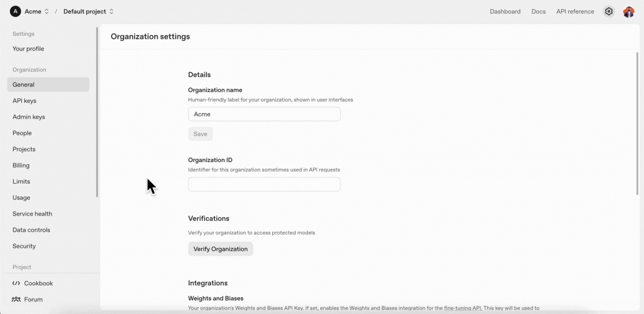The height and width of the screenshot is (314, 644).
Task: Open the settings gear icon
Action: 609,11
